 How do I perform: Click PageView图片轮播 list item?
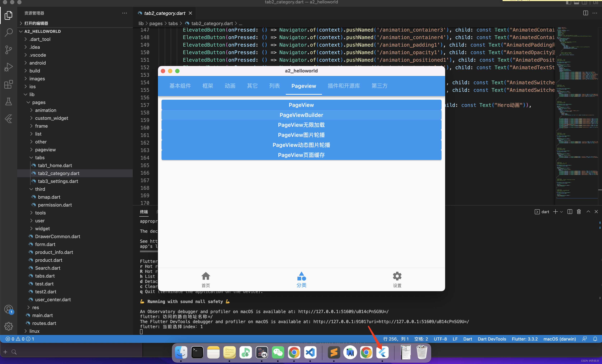(301, 135)
